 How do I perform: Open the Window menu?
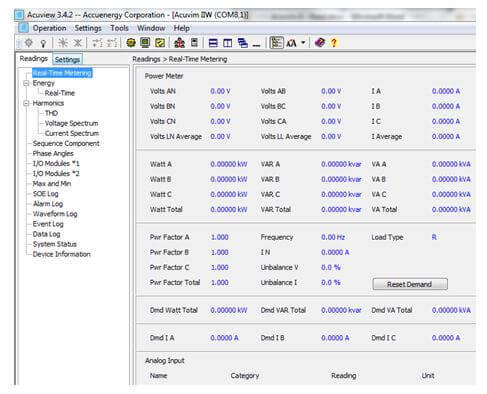point(151,28)
